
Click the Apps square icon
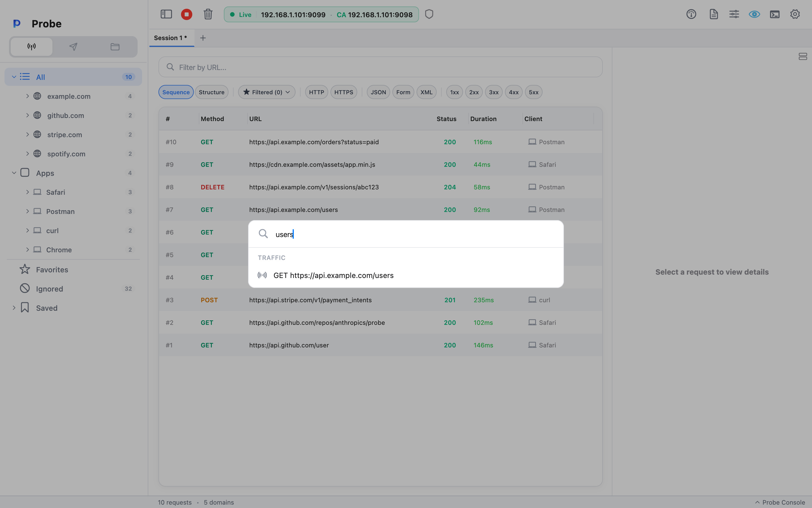[x=25, y=173]
